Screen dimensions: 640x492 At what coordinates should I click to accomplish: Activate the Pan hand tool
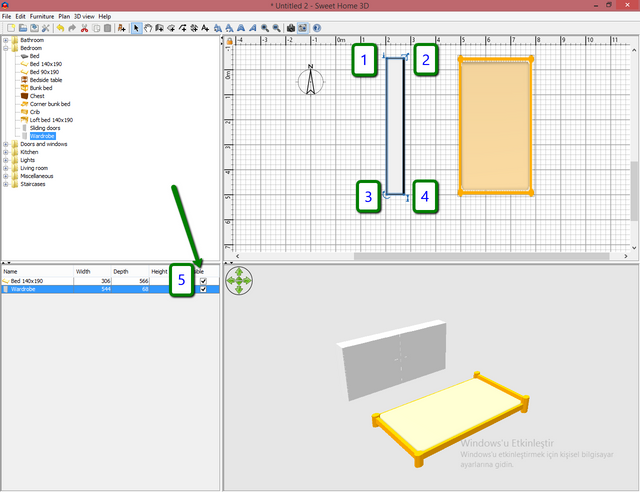click(x=148, y=28)
